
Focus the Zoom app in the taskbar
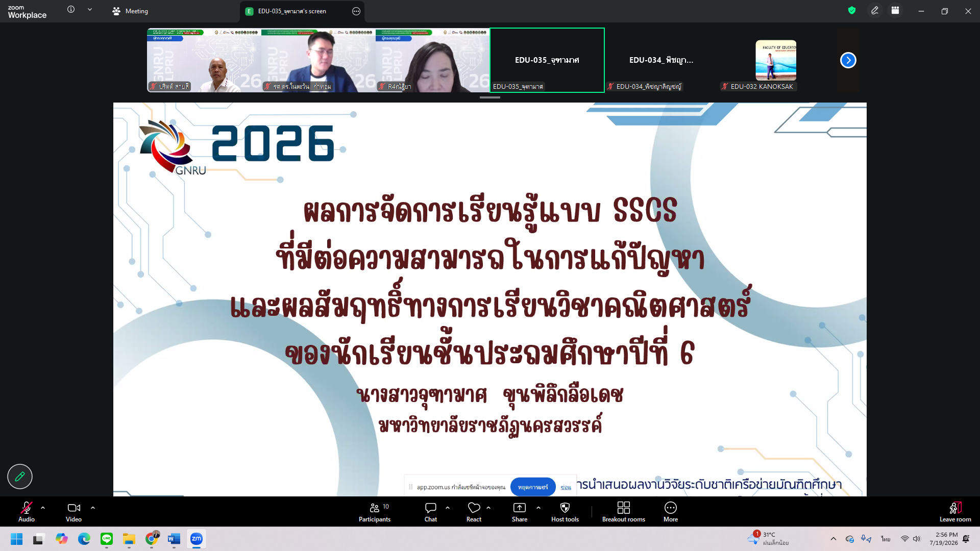197,539
